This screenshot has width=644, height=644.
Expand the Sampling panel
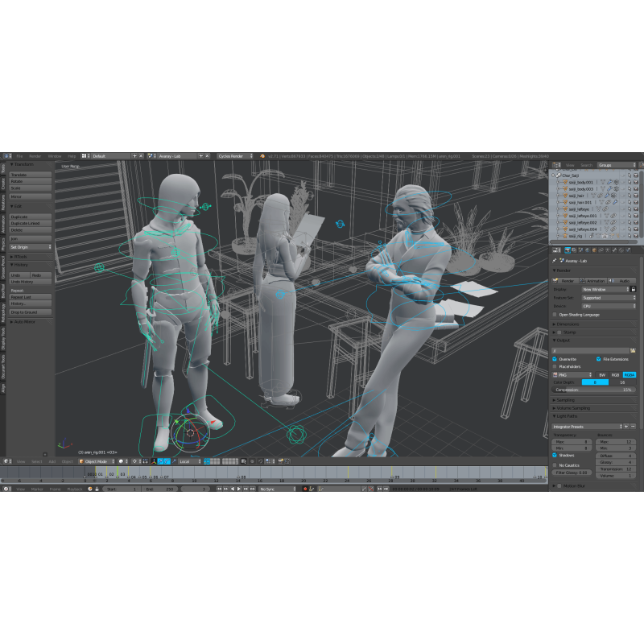(x=566, y=399)
